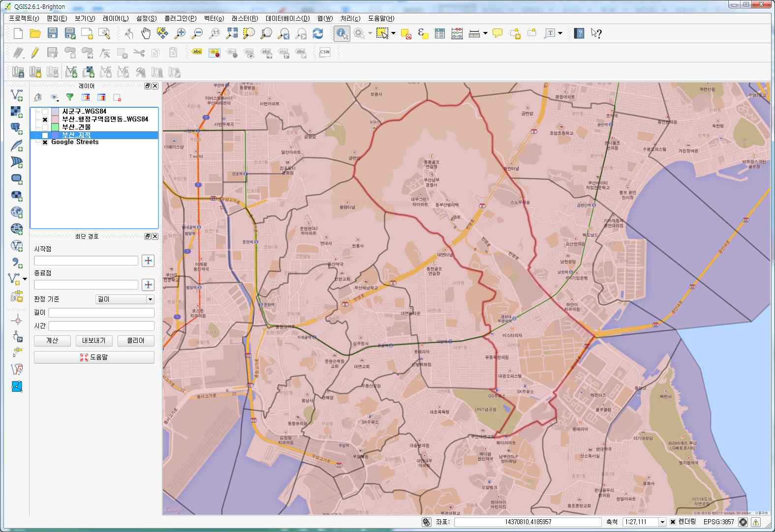
Task: Click the Add Group icon in layers panel
Action: 37,97
